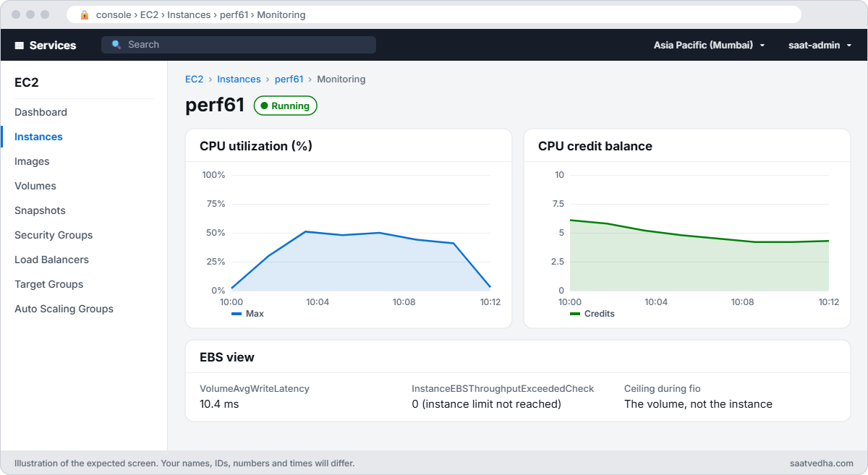The height and width of the screenshot is (475, 868).
Task: Click 'The volume, not the instance' text
Action: click(698, 404)
